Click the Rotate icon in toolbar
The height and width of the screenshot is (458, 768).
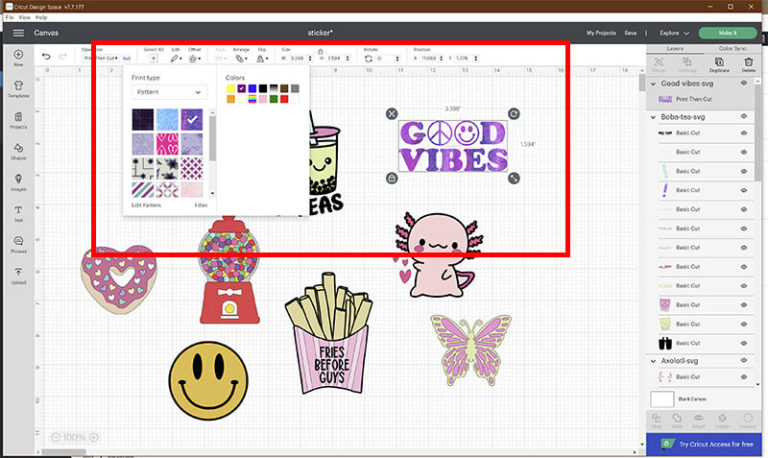tap(368, 58)
